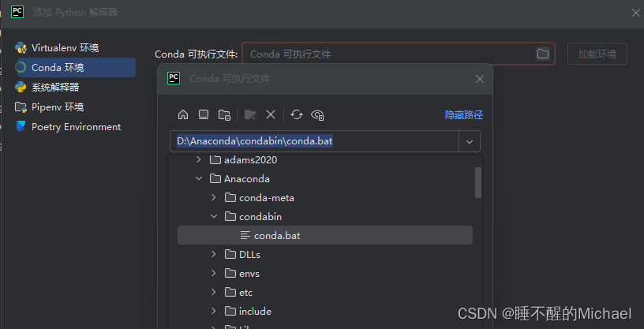The image size is (644, 329).
Task: Click the Home directory toolbar icon
Action: 183,114
